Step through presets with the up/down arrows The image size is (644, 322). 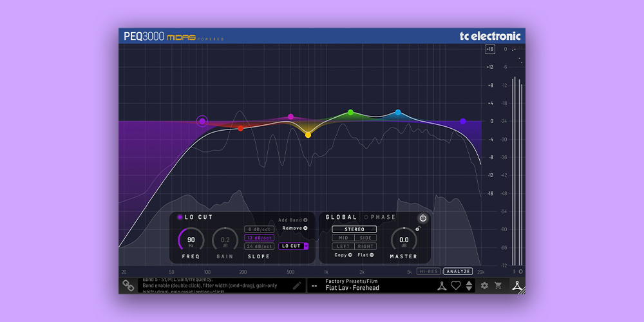[469, 285]
